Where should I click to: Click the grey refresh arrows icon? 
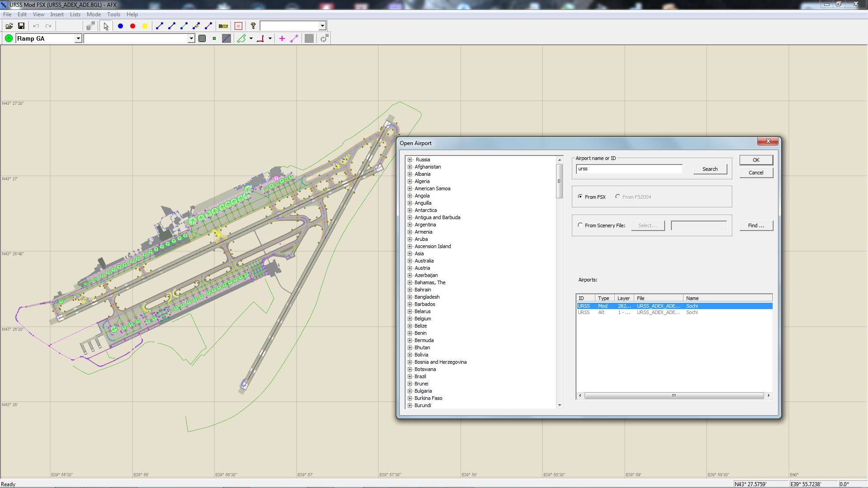coord(324,38)
